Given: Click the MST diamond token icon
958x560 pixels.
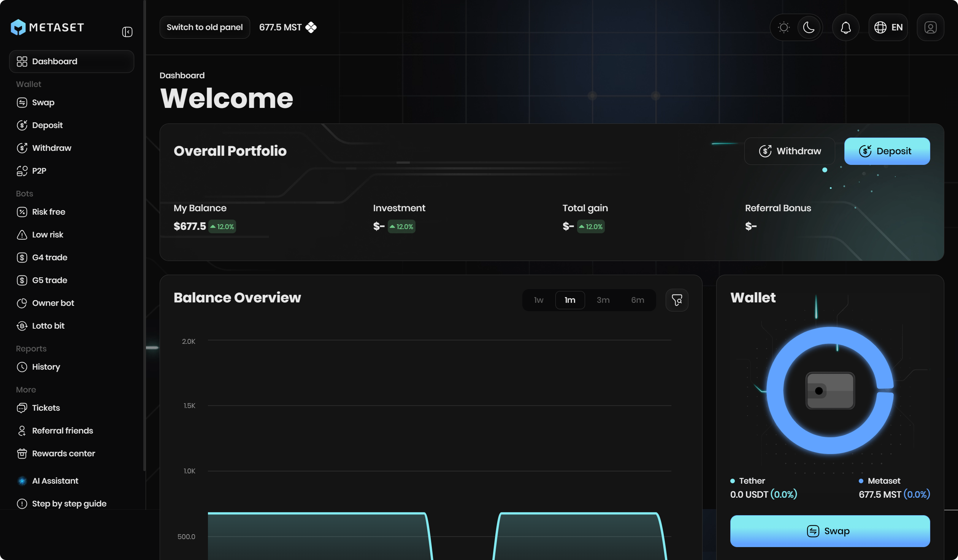Looking at the screenshot, I should coord(311,27).
